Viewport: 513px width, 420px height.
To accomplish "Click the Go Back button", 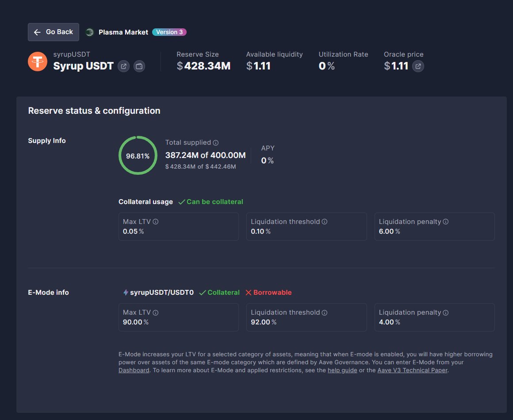I will (x=54, y=32).
